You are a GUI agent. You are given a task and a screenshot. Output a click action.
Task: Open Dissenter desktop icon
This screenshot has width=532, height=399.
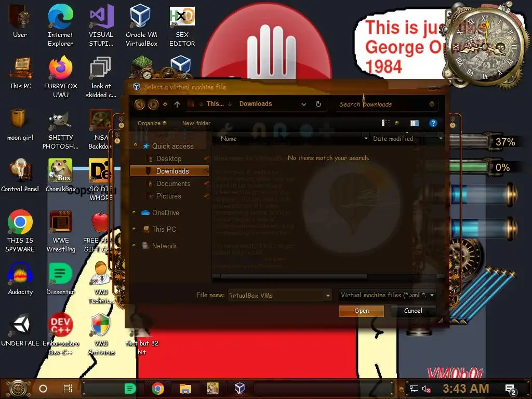pos(60,279)
